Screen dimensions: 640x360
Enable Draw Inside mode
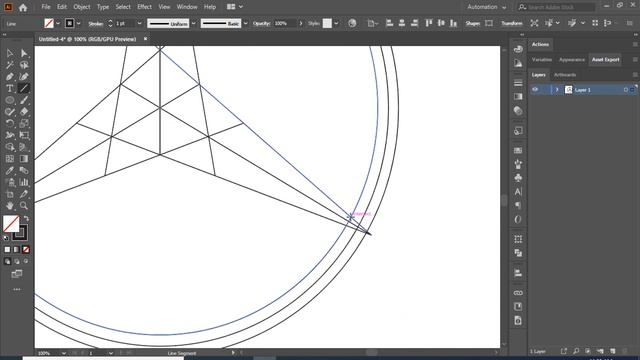point(26,261)
